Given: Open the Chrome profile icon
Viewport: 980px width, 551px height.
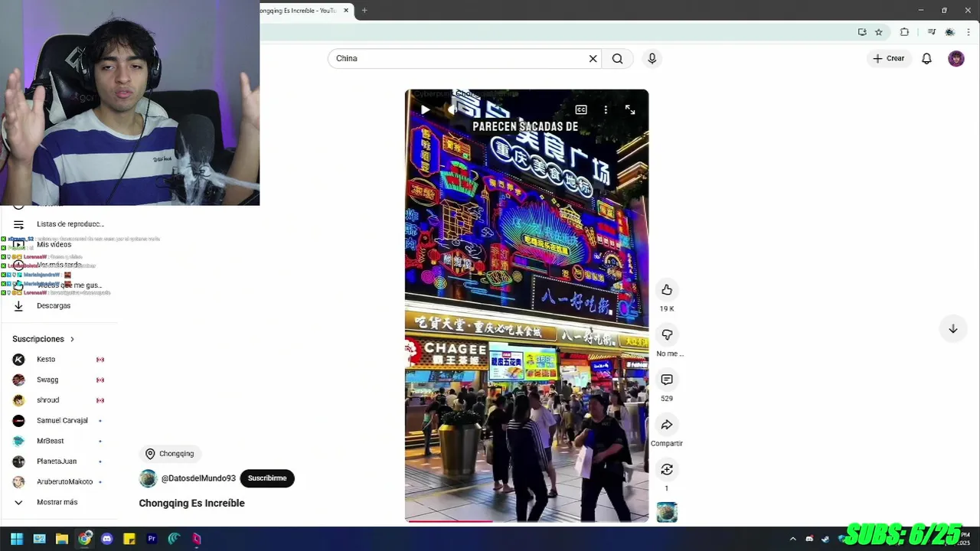Looking at the screenshot, I should [x=950, y=32].
